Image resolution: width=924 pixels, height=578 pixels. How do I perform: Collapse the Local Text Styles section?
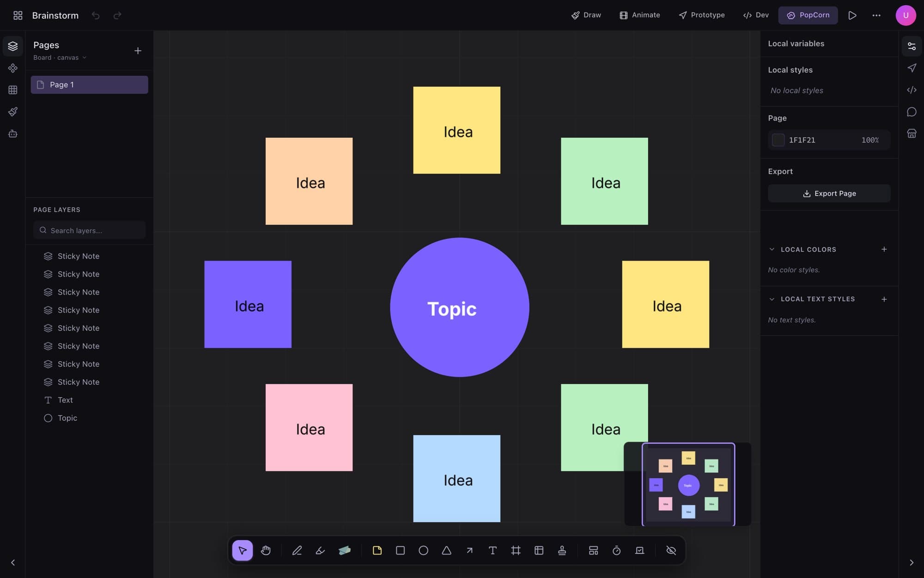coord(772,299)
